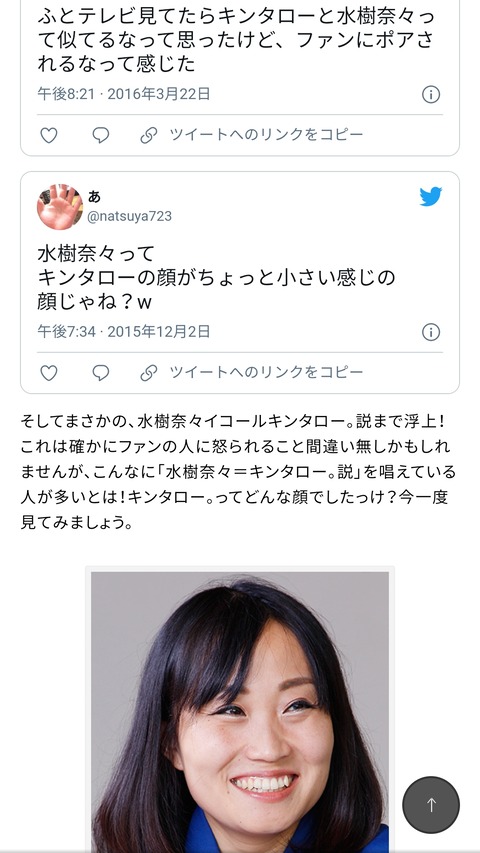Image resolution: width=480 pixels, height=853 pixels.
Task: Click the display name あ
Action: [x=94, y=196]
